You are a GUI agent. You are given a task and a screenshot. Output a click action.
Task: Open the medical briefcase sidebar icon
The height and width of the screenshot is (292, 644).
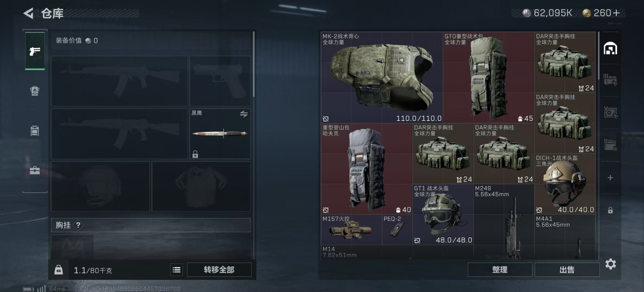[35, 170]
